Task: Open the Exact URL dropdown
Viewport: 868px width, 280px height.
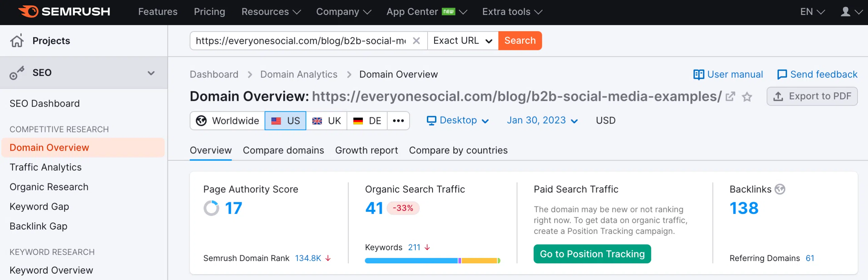Action: pyautogui.click(x=463, y=41)
